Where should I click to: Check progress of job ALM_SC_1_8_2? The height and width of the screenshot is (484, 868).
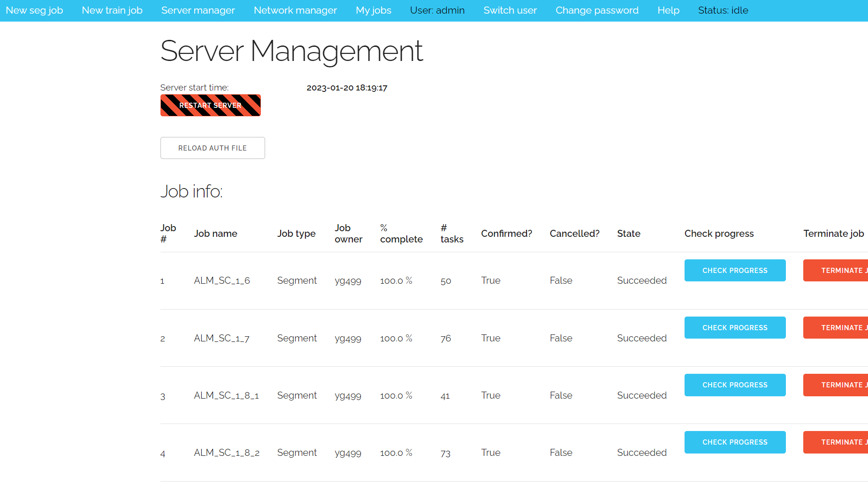pos(735,442)
